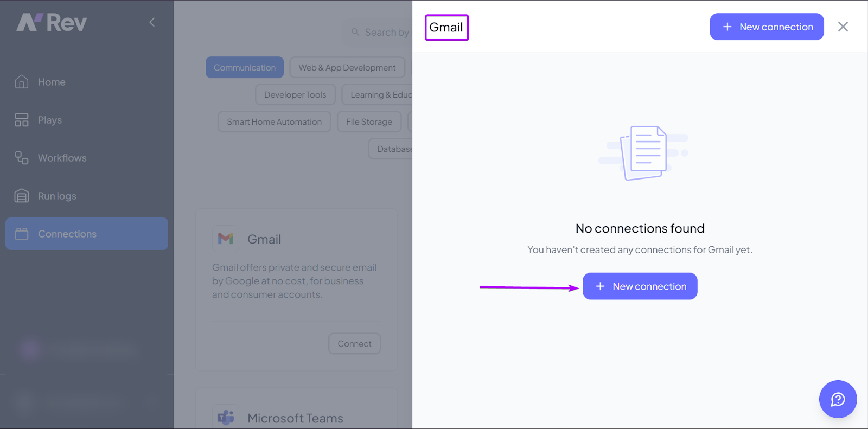Click "You haven't created any connections" text

point(640,249)
